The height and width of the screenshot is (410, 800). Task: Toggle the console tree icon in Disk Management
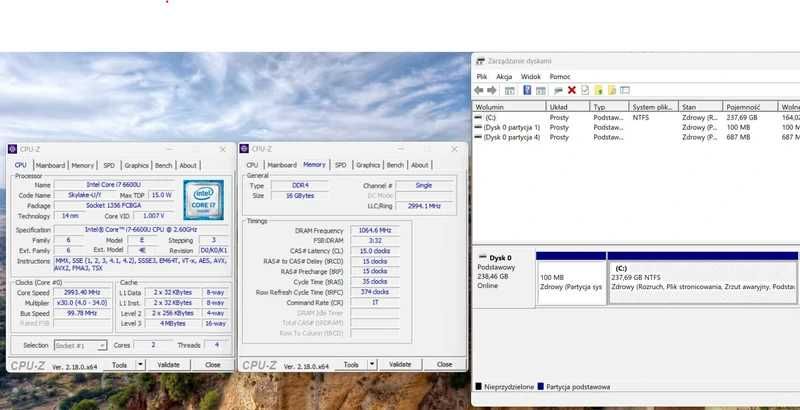pos(510,91)
